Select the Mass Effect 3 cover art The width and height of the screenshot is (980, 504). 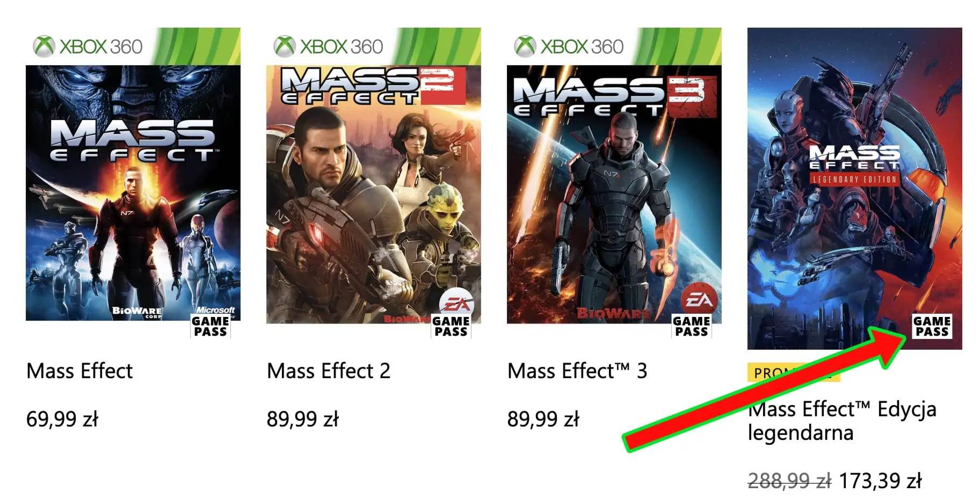point(614,190)
